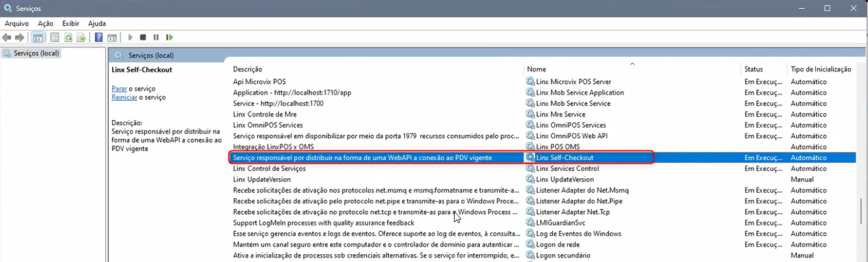Click the Serviços (local) tree icon
This screenshot has width=868, height=262.
click(7, 53)
